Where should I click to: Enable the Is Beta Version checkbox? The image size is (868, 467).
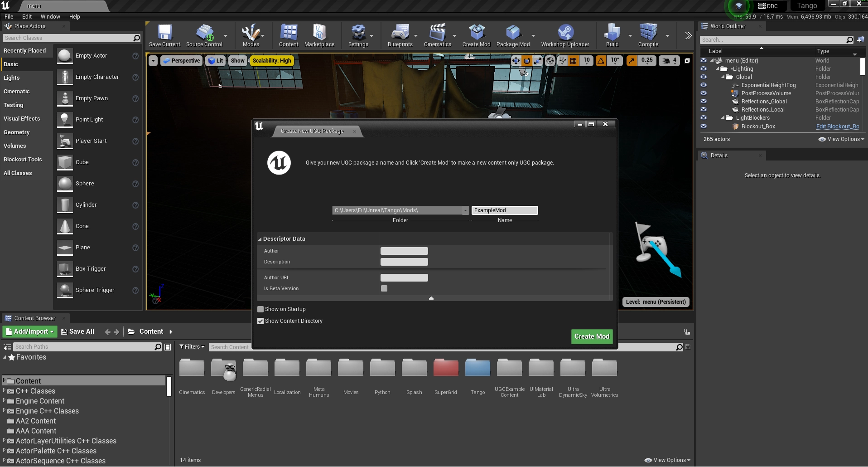384,288
